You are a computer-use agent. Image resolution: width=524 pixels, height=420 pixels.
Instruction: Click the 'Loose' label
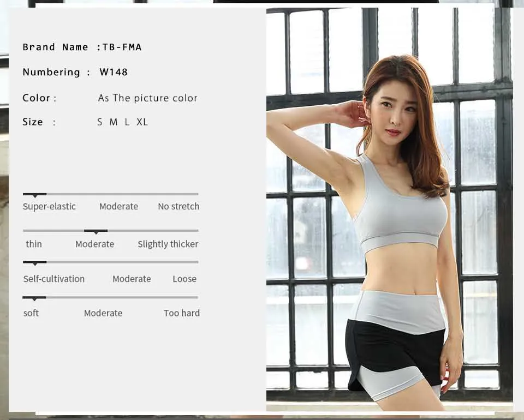tap(184, 279)
